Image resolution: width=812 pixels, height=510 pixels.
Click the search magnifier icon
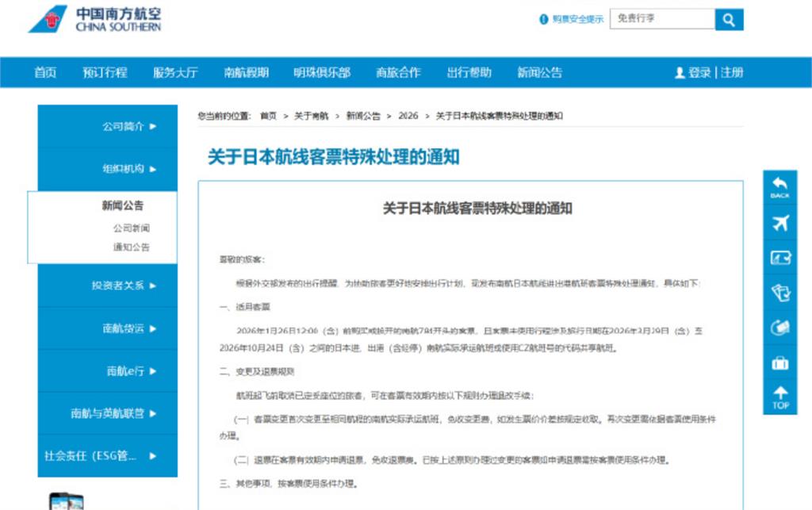(728, 19)
